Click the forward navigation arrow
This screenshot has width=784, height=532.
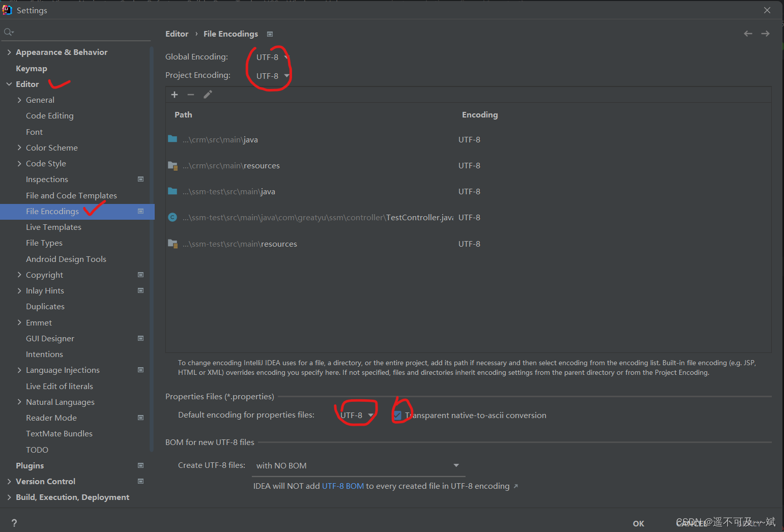pos(765,34)
